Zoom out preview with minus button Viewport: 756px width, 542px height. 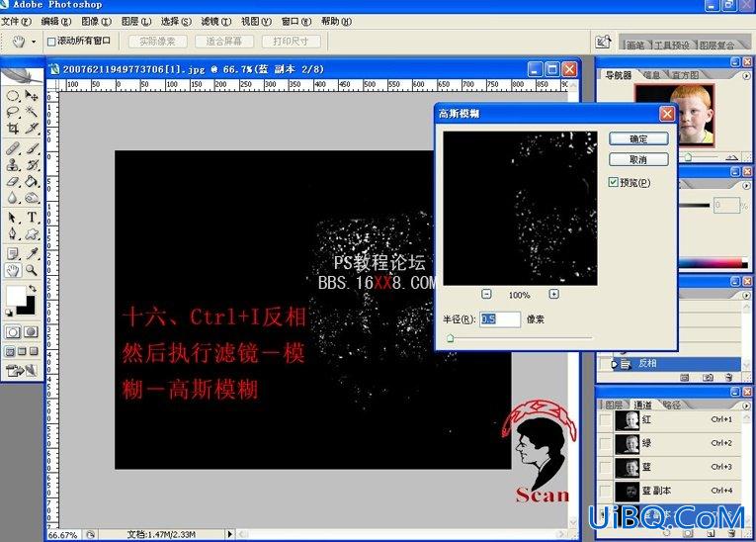point(486,294)
